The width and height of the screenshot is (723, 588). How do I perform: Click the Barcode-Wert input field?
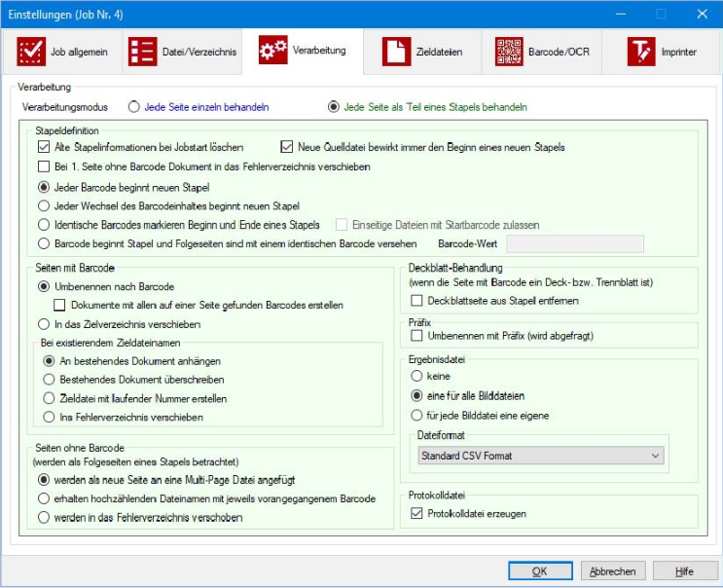click(575, 244)
